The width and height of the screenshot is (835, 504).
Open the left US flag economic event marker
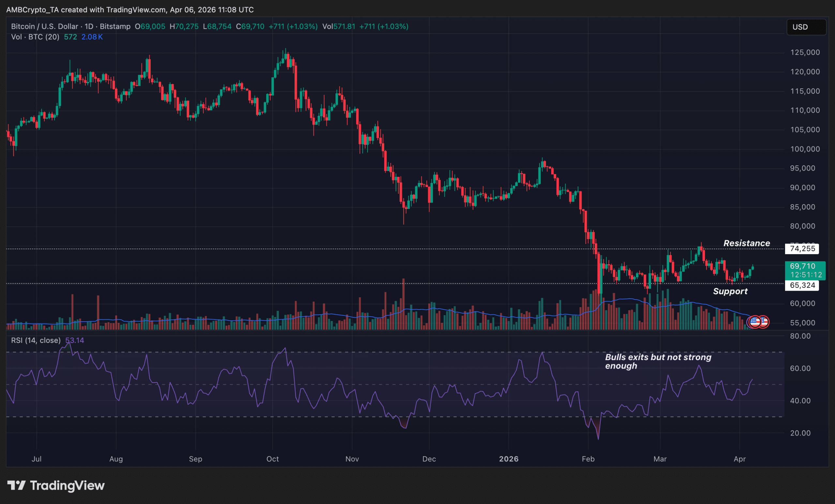[756, 322]
